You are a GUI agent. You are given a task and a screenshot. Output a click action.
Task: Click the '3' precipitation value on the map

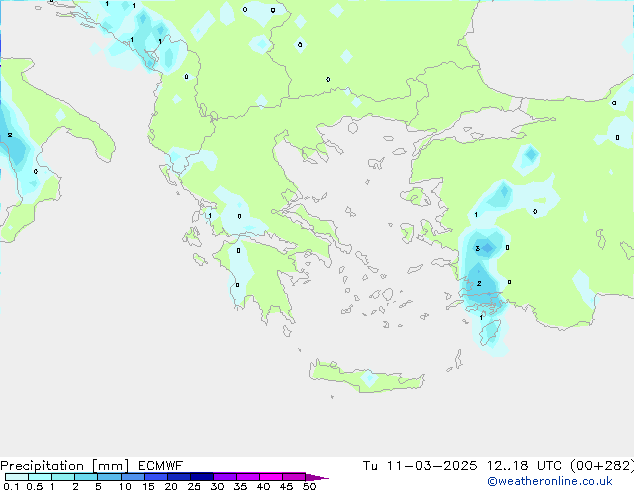click(478, 249)
